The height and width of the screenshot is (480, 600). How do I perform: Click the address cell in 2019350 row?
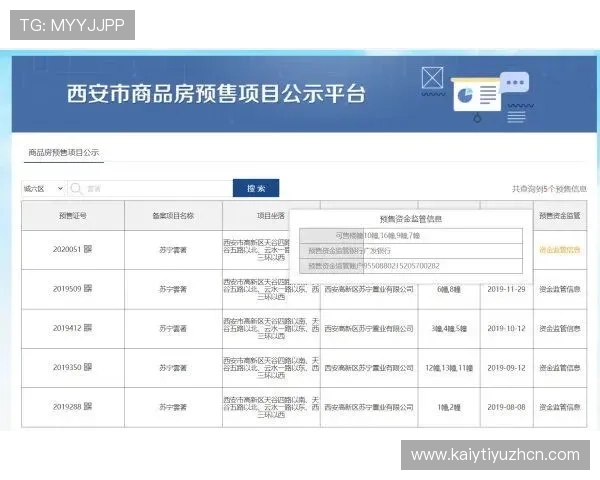coord(271,368)
